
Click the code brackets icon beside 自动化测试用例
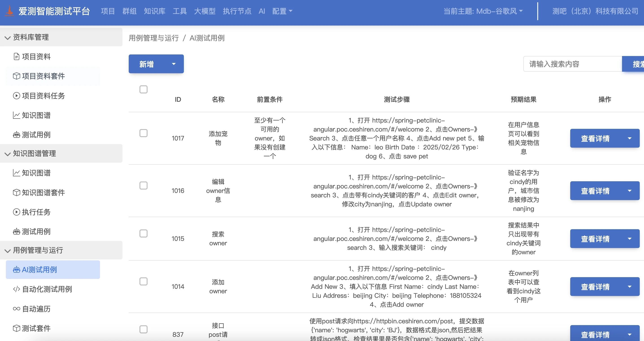pyautogui.click(x=16, y=289)
